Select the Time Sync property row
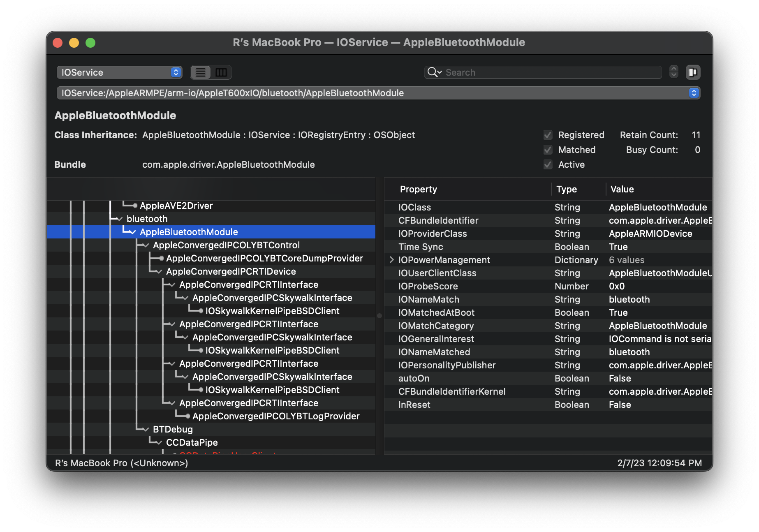Viewport: 759px width, 532px height. point(548,247)
